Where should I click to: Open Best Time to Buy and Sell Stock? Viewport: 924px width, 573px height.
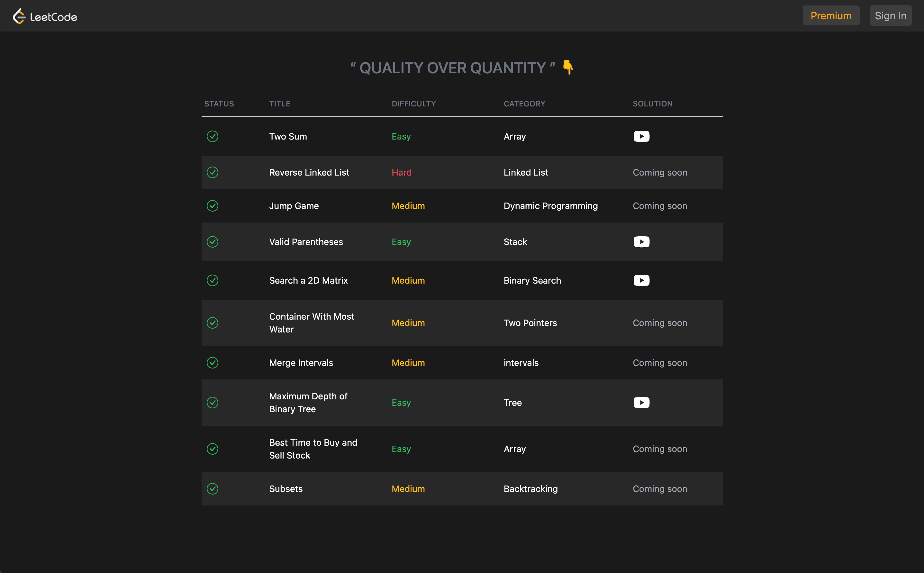coord(313,449)
